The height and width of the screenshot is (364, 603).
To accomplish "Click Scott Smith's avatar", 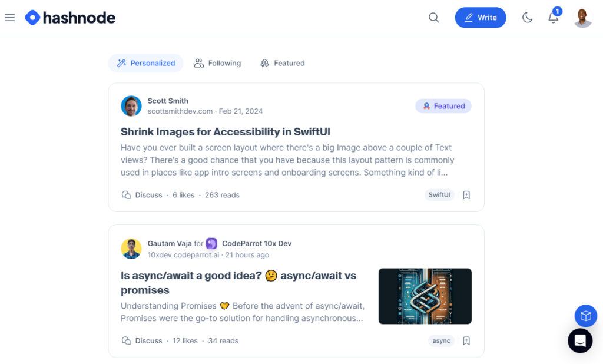I will (131, 106).
